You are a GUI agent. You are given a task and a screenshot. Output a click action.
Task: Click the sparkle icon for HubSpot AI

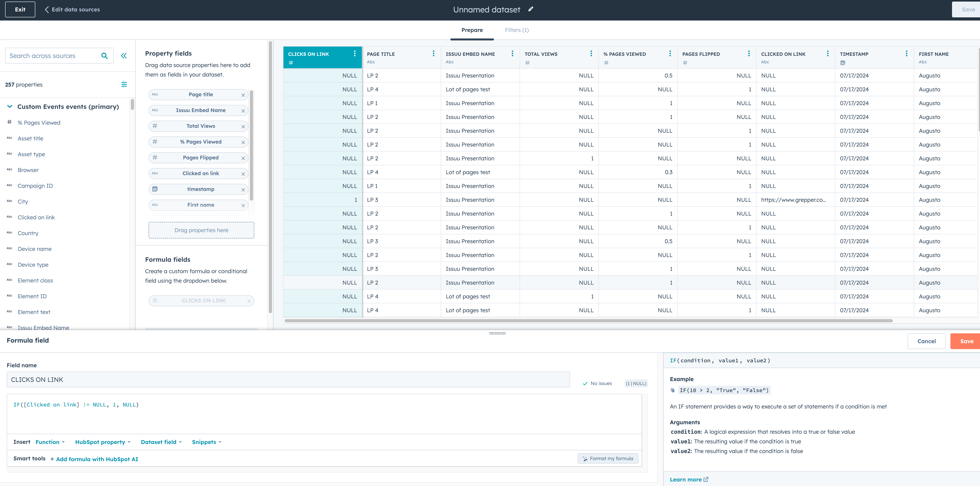point(52,459)
